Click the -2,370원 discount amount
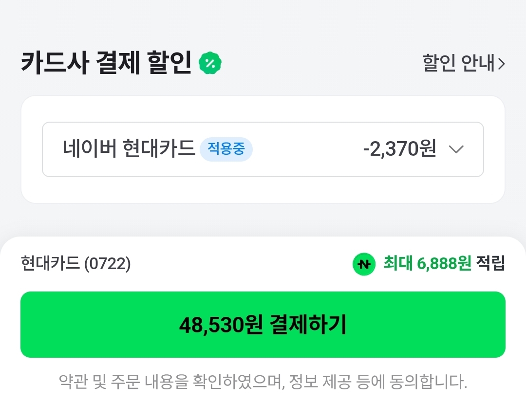The image size is (526, 420). click(x=399, y=149)
